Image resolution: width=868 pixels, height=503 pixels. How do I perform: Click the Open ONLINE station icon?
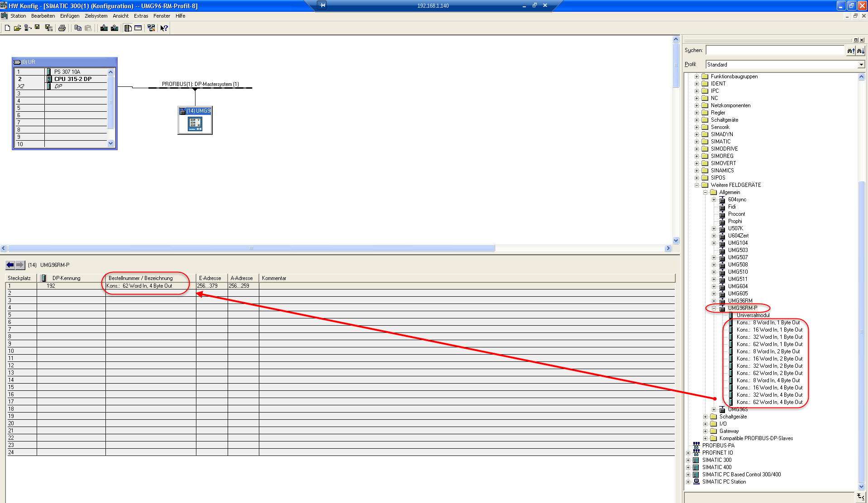tap(28, 28)
